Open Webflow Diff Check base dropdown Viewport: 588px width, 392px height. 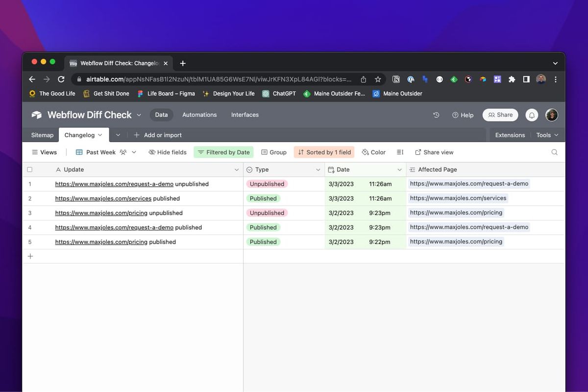tap(139, 115)
